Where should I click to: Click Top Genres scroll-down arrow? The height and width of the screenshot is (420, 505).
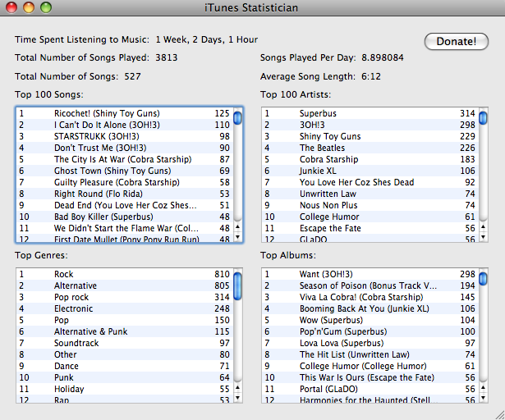tap(237, 398)
